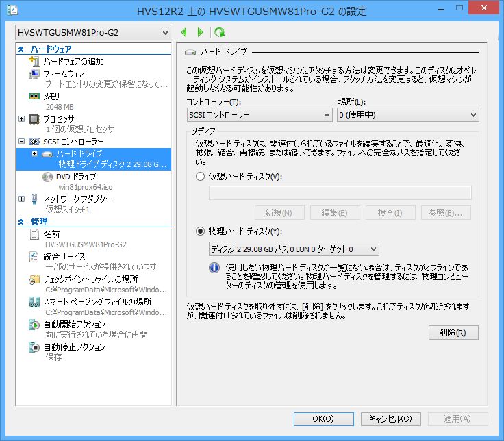This screenshot has height=441, width=504.
Task: Select ファームウェア in the tree
Action: (x=64, y=74)
